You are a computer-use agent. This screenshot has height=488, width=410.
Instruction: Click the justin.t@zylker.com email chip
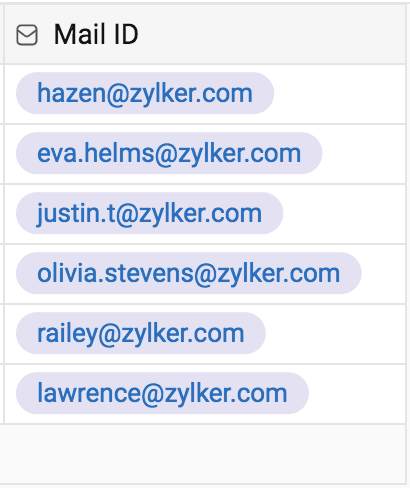pos(149,213)
